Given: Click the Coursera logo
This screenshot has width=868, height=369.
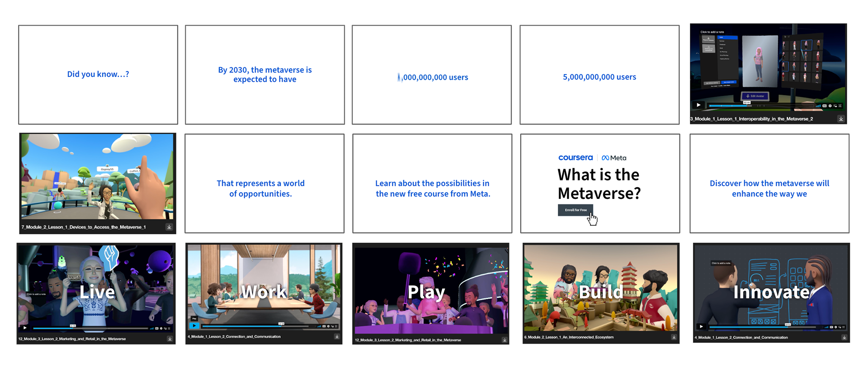Looking at the screenshot, I should pyautogui.click(x=576, y=157).
